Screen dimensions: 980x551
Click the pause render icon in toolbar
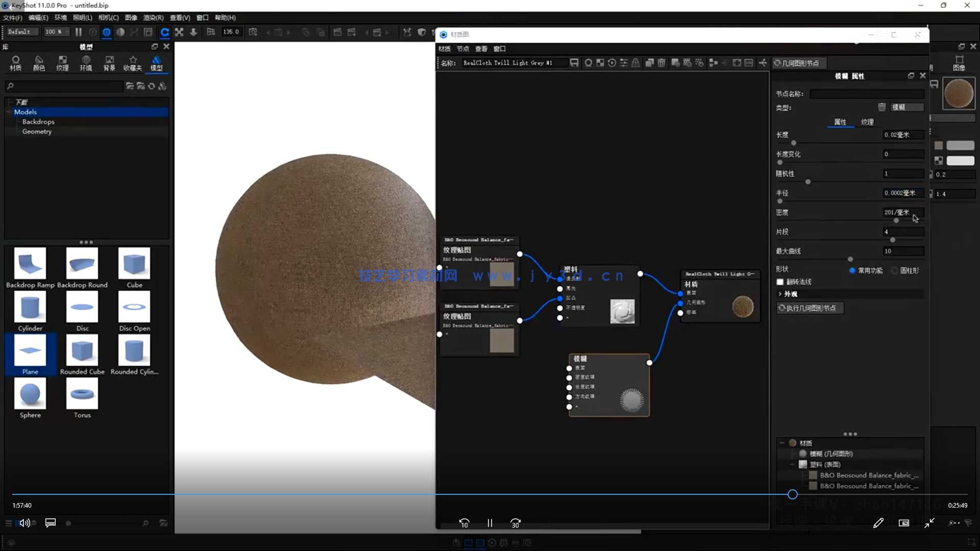[79, 32]
